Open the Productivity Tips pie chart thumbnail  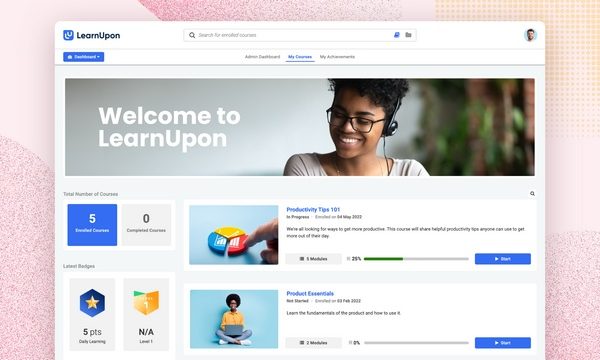[234, 235]
